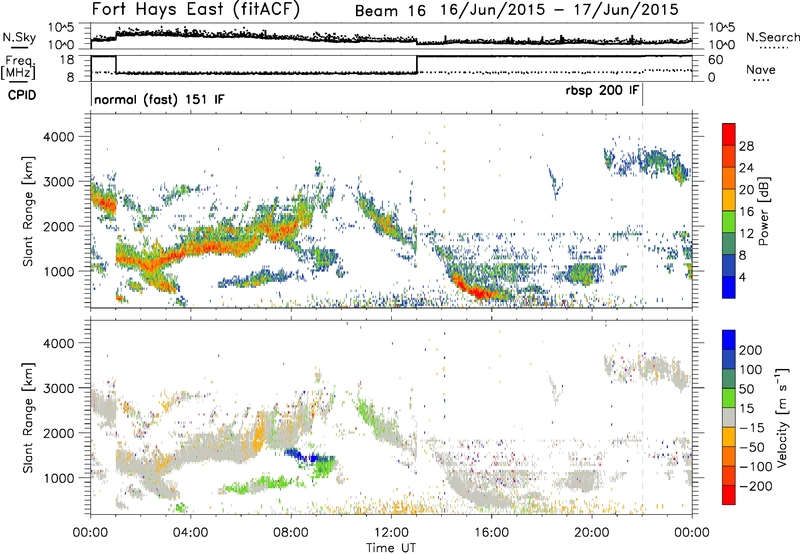
Task: Click the 200 tick label on Velocity colorbar
Action: point(751,350)
